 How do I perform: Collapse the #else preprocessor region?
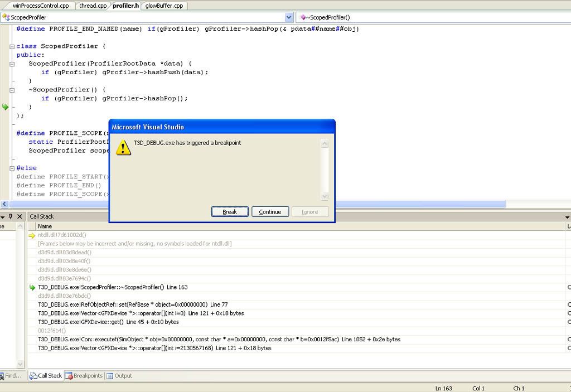click(x=12, y=168)
